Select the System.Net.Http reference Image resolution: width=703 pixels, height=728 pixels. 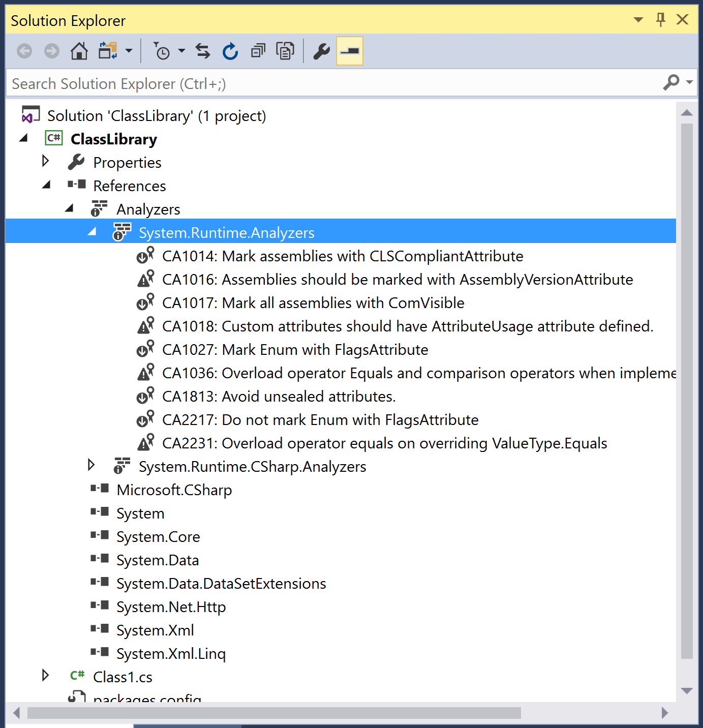(x=171, y=607)
